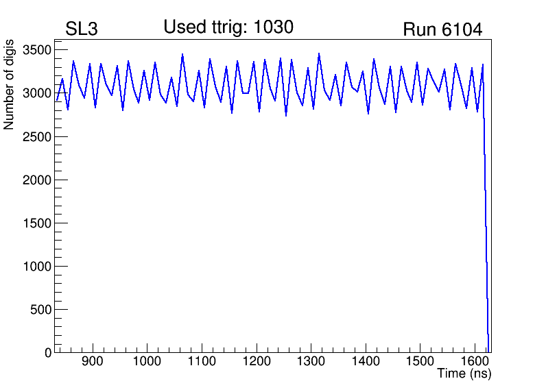This screenshot has height=392, width=546.
Task: Click the 1500 x-axis tick label
Action: click(420, 361)
